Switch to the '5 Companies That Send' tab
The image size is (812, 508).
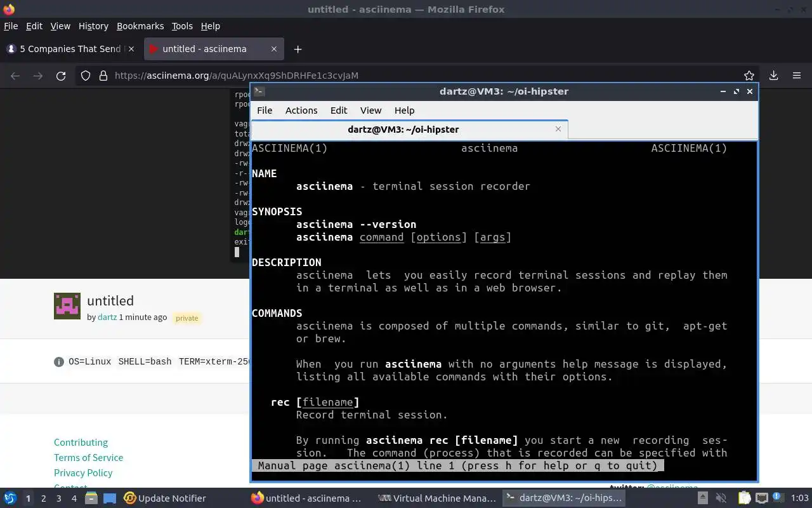click(x=70, y=49)
